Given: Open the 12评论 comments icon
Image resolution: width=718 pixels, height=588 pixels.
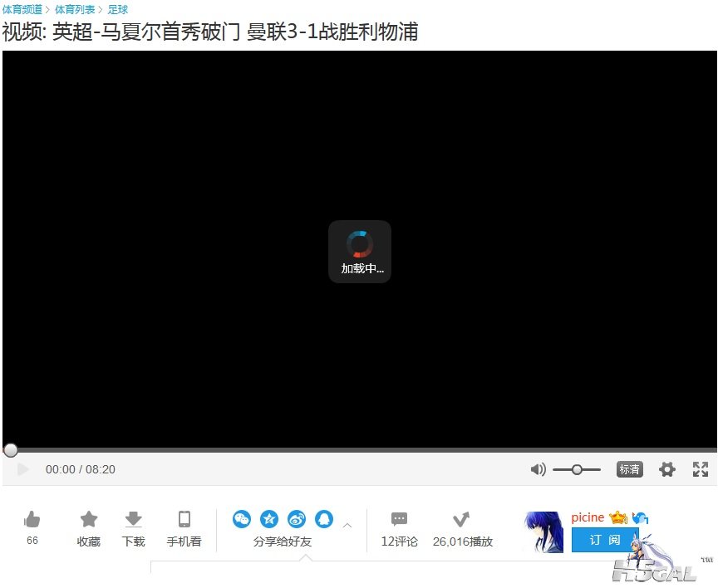Looking at the screenshot, I should [x=399, y=519].
